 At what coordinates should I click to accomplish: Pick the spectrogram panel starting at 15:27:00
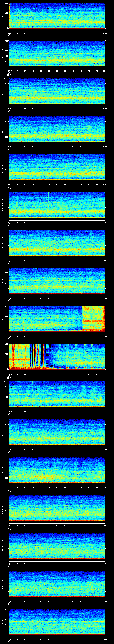pyautogui.click(x=57, y=508)
